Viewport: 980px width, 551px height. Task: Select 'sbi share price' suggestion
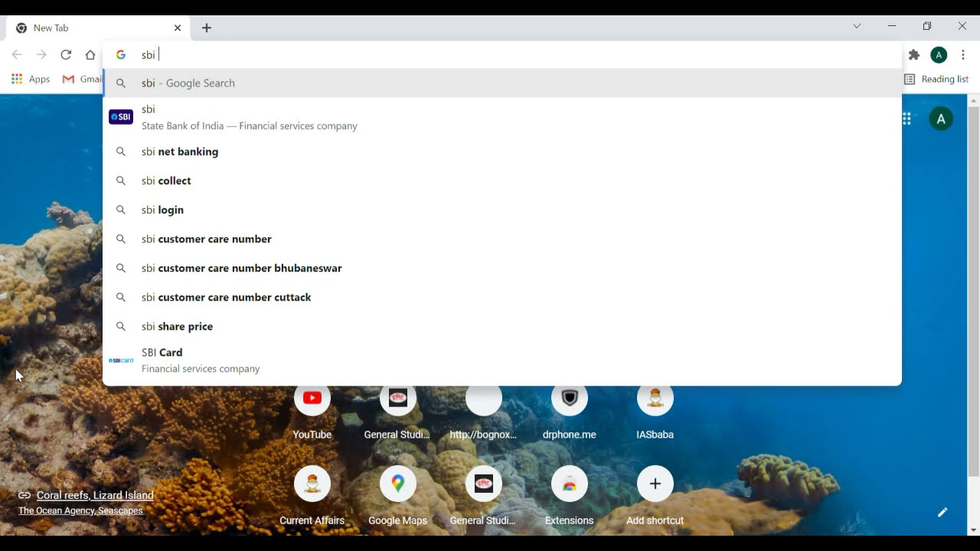coord(502,326)
